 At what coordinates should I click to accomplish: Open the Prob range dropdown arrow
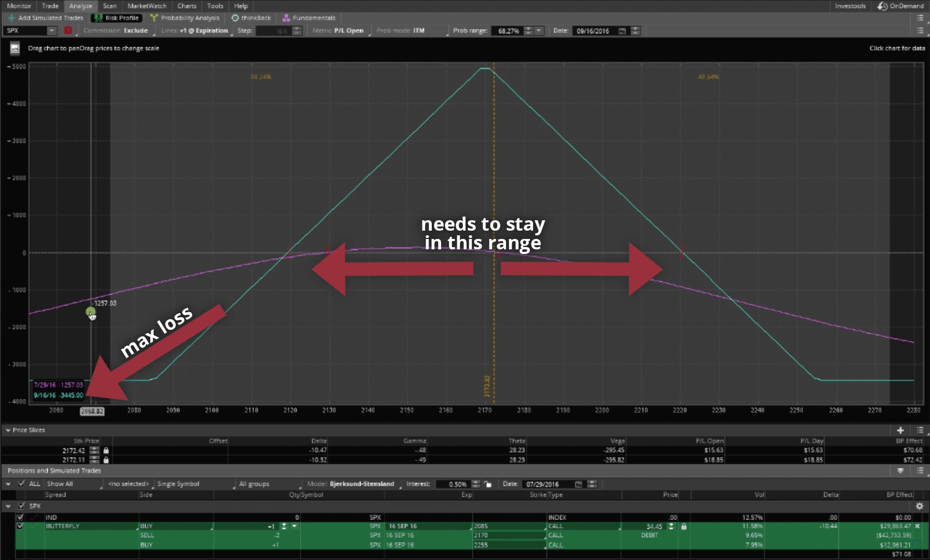click(x=539, y=31)
